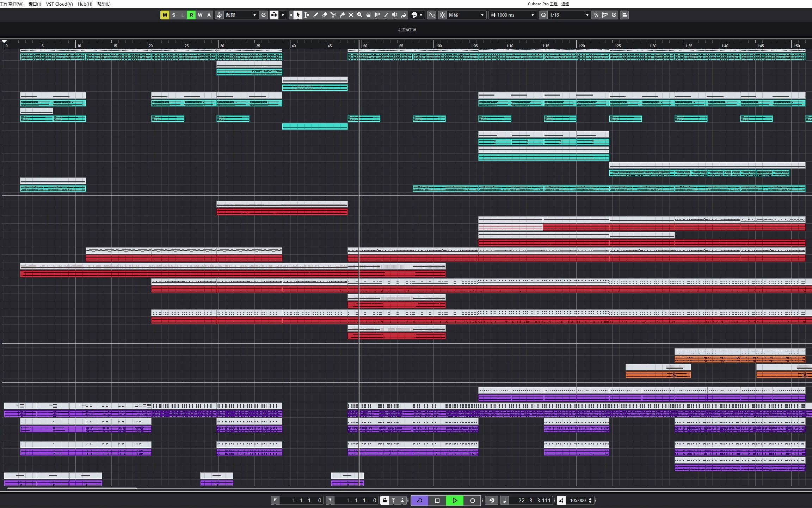This screenshot has height=508, width=812.
Task: Toggle the cycle loop button
Action: click(x=419, y=500)
